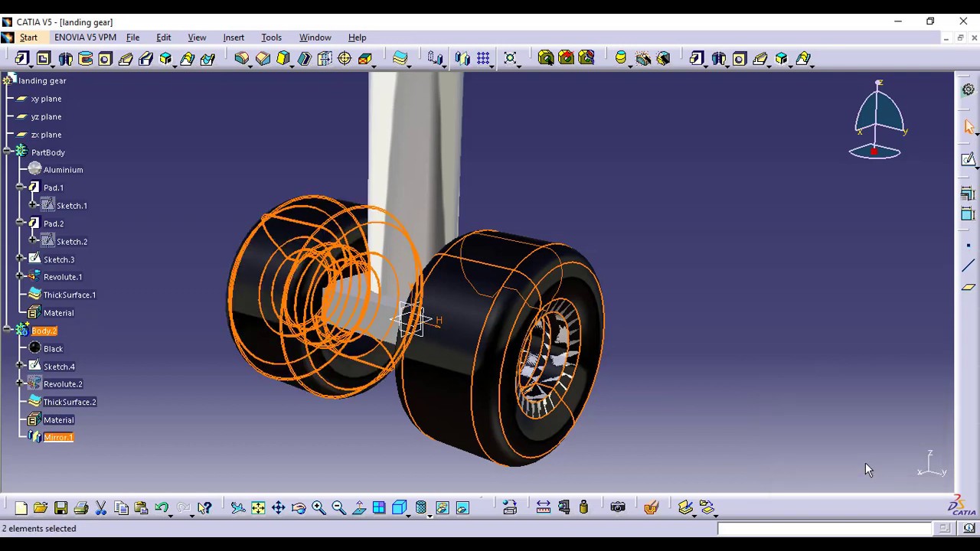This screenshot has height=551, width=980.
Task: Expand the Revolute.2 tree node
Action: click(21, 384)
